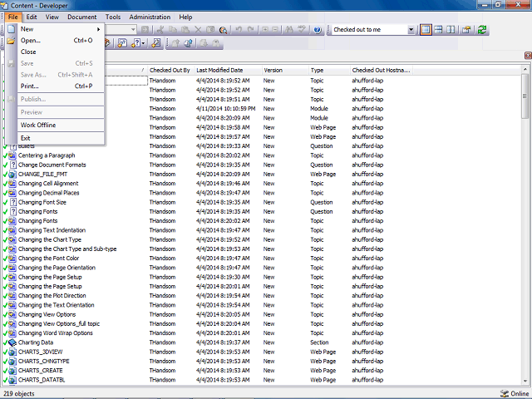Open the Tools menu

[x=113, y=17]
